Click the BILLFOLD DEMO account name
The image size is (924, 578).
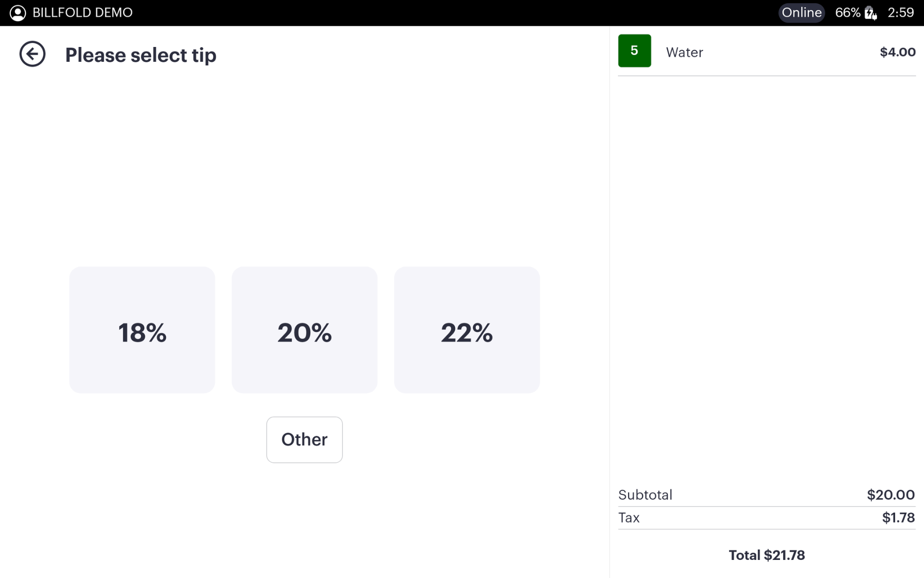click(x=83, y=13)
